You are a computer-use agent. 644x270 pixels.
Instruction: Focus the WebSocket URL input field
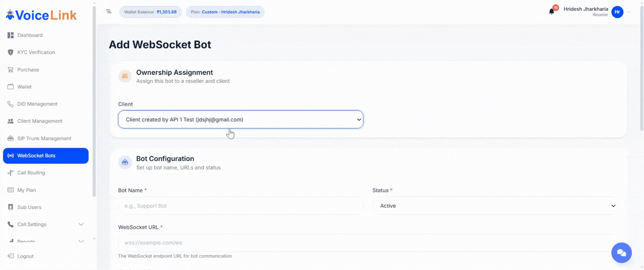click(x=368, y=243)
